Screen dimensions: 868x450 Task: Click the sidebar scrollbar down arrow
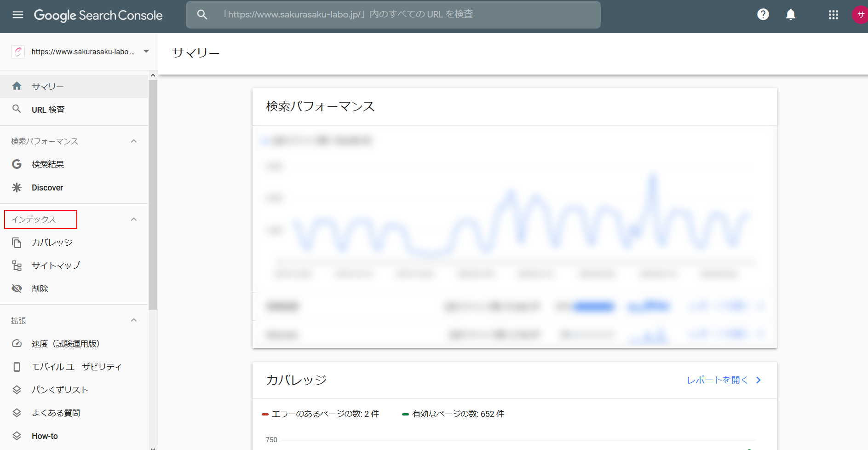pyautogui.click(x=153, y=448)
